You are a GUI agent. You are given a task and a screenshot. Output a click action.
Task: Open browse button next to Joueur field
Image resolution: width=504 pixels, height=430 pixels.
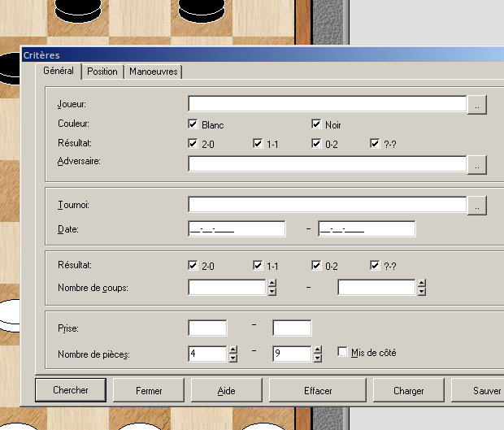coord(477,105)
